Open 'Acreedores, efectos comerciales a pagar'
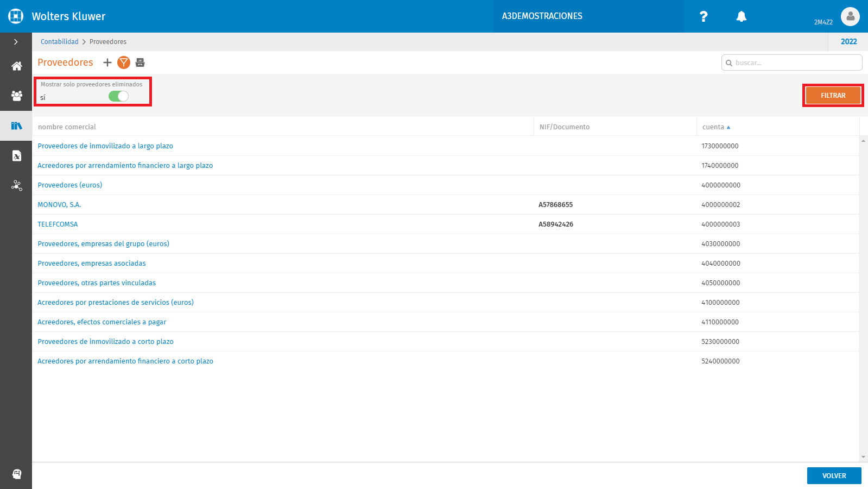Image resolution: width=868 pixels, height=489 pixels. 102,322
